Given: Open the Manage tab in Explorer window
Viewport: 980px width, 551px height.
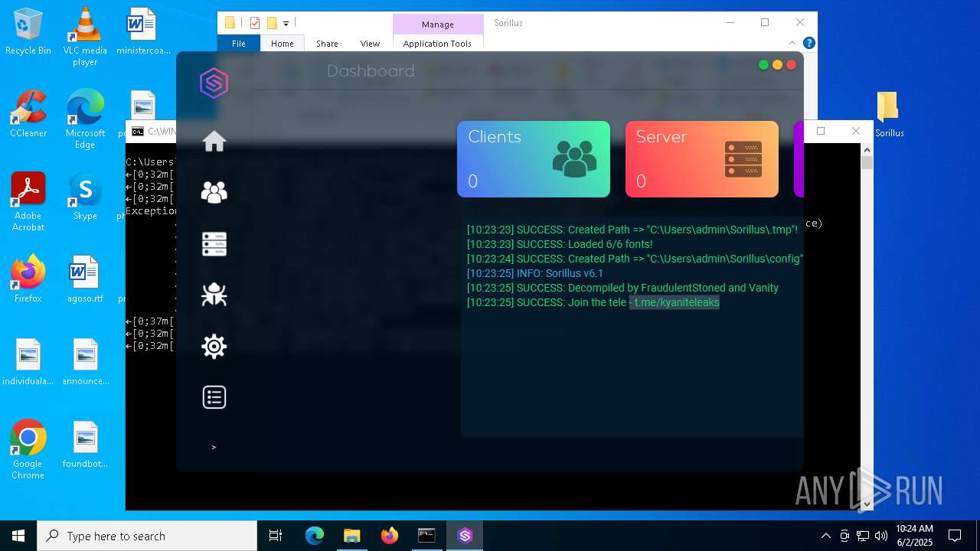Looking at the screenshot, I should click(438, 24).
